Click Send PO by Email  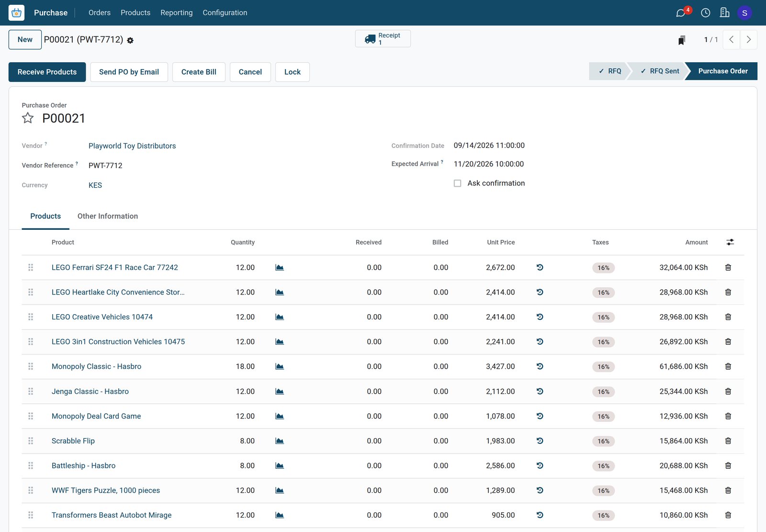point(129,72)
